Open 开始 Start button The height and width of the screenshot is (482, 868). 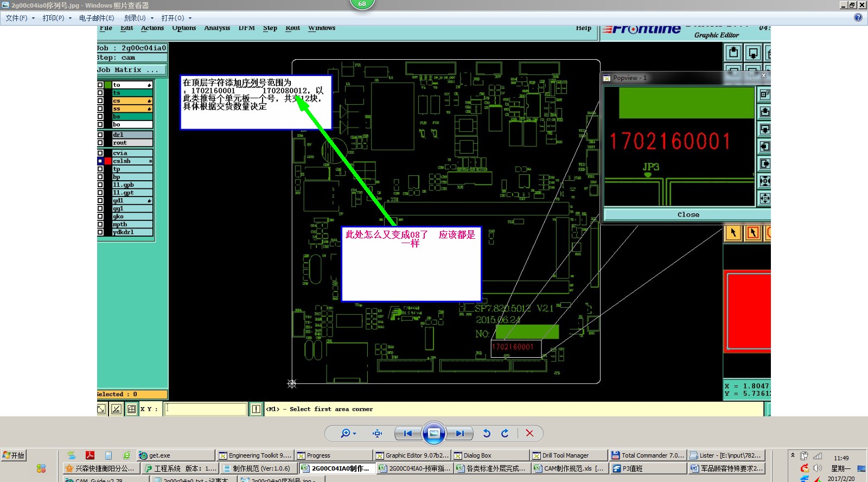tap(14, 455)
